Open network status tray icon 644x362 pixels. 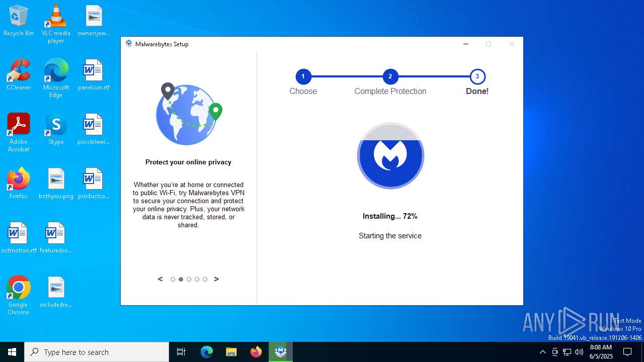tap(567, 352)
